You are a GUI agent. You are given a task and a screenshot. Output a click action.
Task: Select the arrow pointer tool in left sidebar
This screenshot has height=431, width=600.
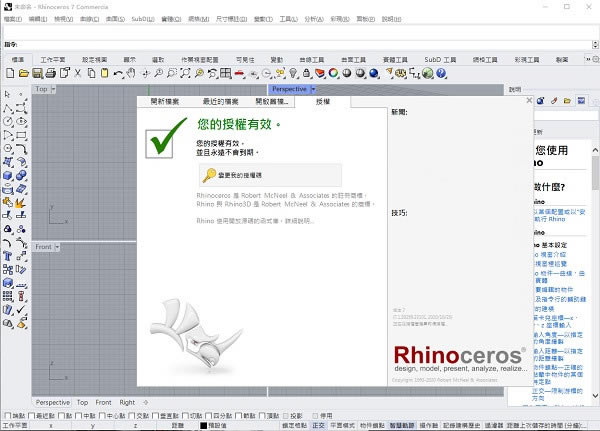click(7, 94)
